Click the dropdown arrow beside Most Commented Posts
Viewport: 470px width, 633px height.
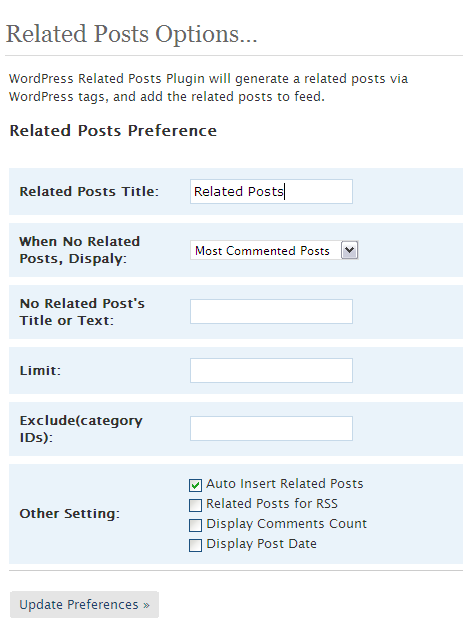350,250
